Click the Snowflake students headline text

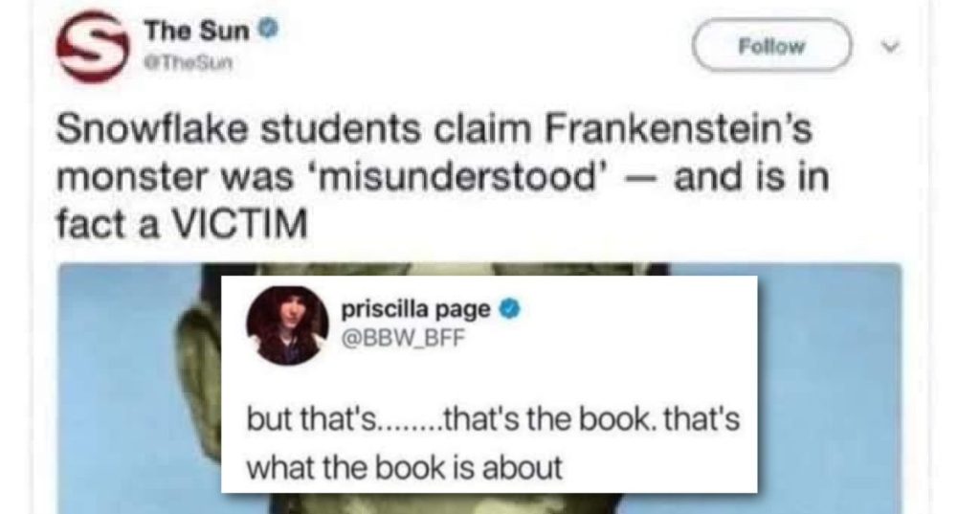pyautogui.click(x=443, y=177)
